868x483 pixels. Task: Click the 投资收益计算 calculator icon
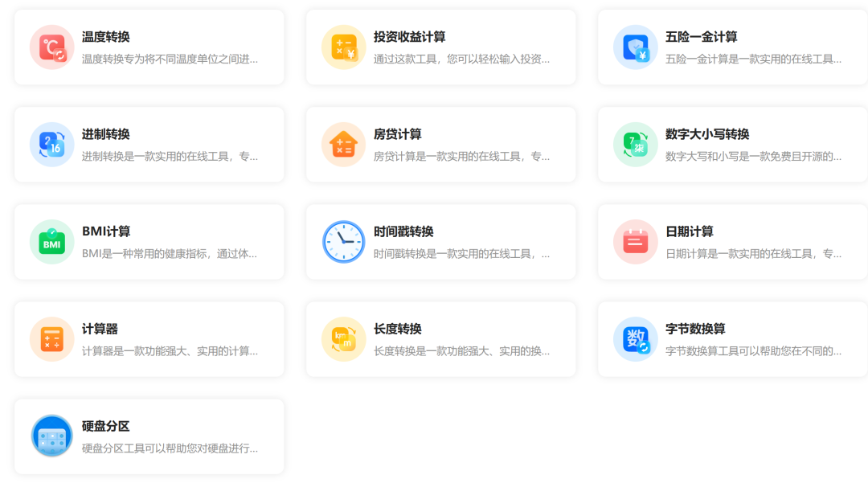point(343,47)
